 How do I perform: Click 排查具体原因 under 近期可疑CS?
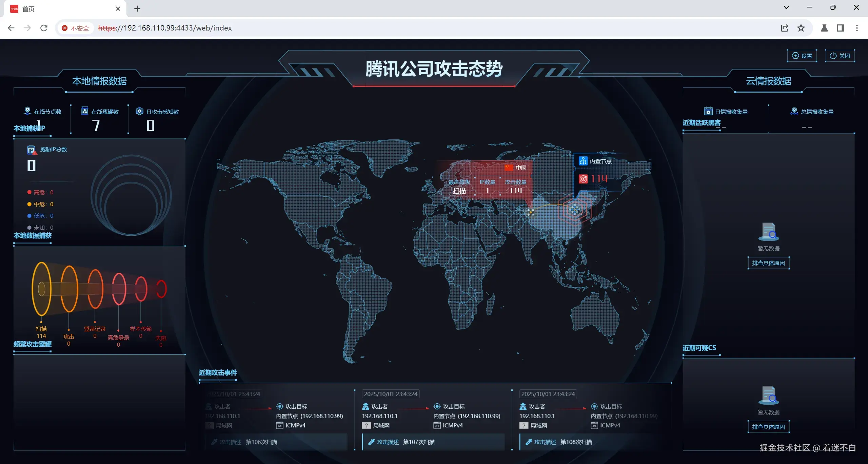tap(768, 427)
